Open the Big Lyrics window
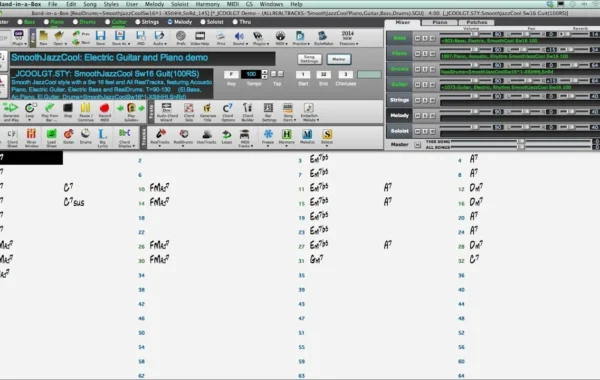Viewport: 600px width, 380px height. click(103, 138)
